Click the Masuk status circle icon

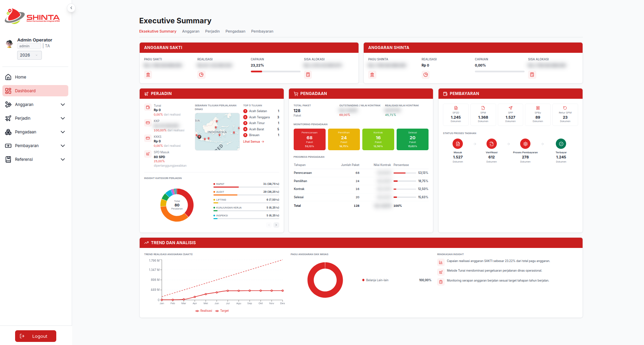click(458, 144)
